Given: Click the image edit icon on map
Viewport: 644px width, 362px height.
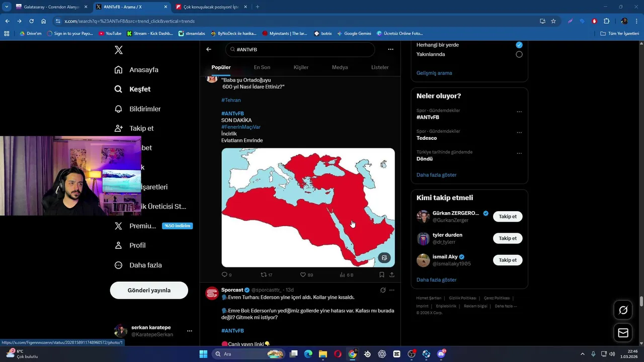Looking at the screenshot, I should pyautogui.click(x=384, y=258).
